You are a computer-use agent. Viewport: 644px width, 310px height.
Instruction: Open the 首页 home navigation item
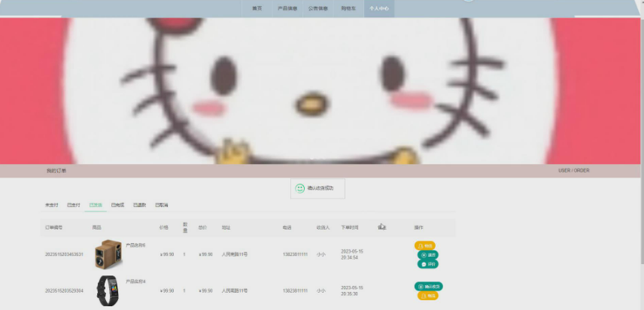257,8
